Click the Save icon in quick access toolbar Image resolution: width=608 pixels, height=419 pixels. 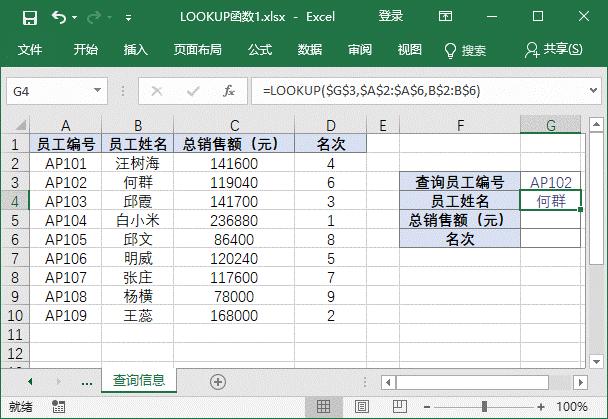point(30,17)
